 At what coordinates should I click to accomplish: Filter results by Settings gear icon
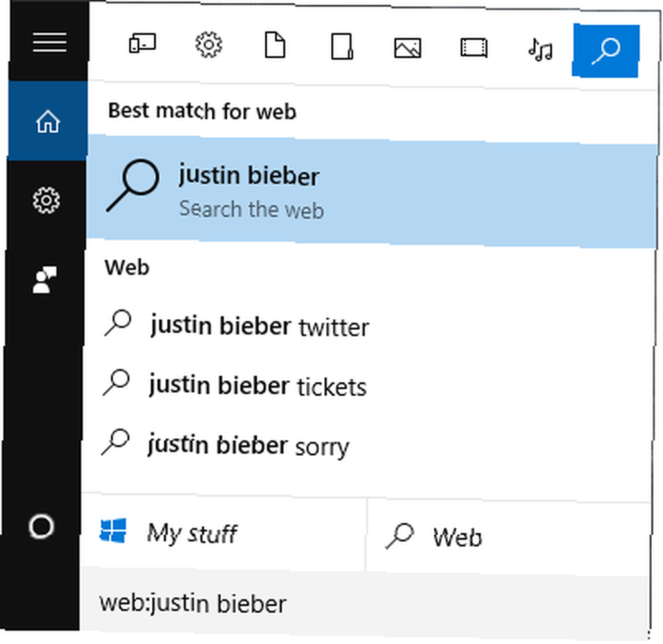tap(208, 44)
